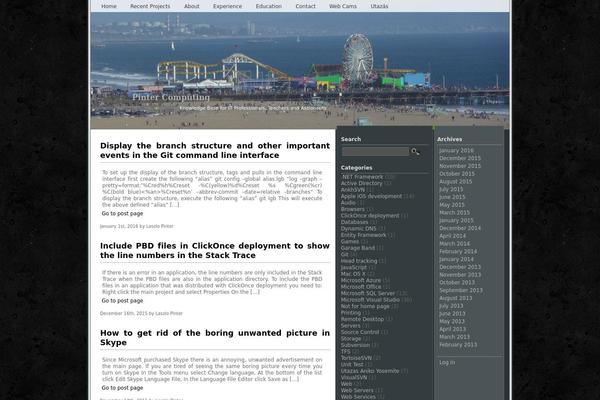Open the Head tracking category
The height and width of the screenshot is (400, 600).
point(359,261)
